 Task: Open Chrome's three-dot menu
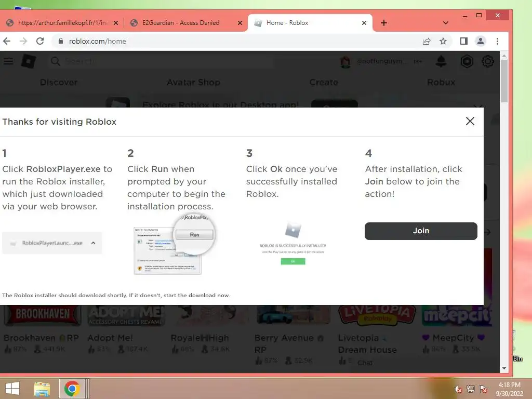(x=497, y=41)
